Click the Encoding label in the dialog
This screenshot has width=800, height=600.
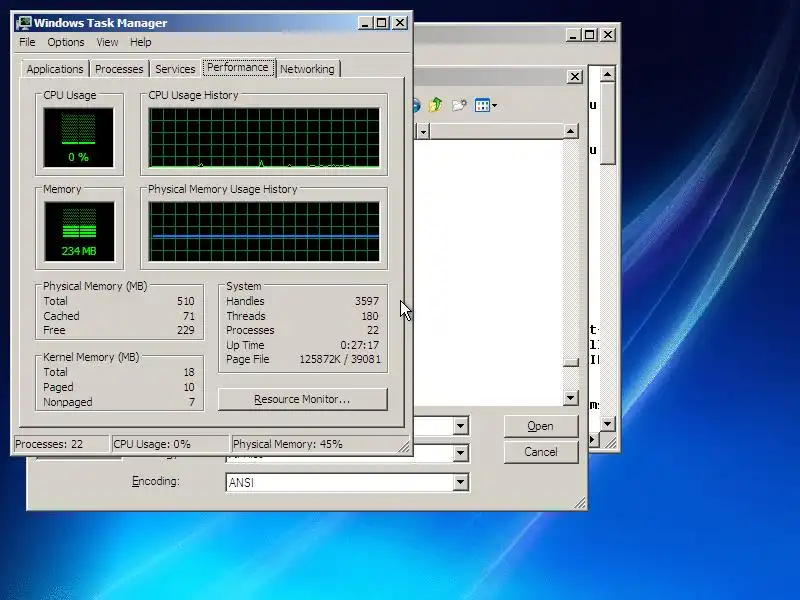coord(156,481)
